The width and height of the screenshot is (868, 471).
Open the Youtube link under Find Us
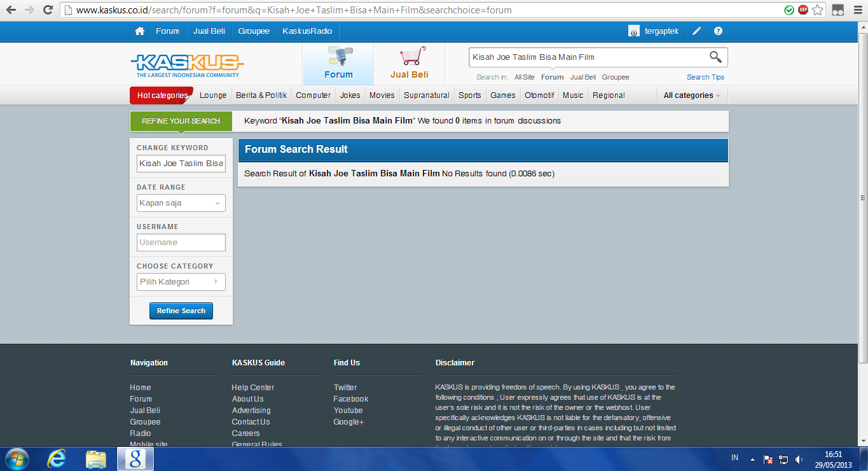[348, 411]
